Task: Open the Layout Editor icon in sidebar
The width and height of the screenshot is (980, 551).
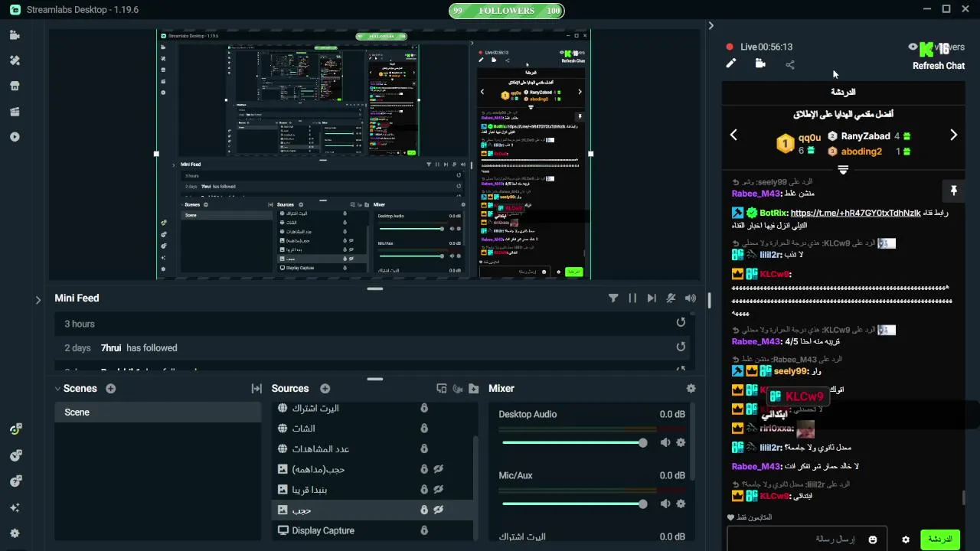Action: click(15, 112)
